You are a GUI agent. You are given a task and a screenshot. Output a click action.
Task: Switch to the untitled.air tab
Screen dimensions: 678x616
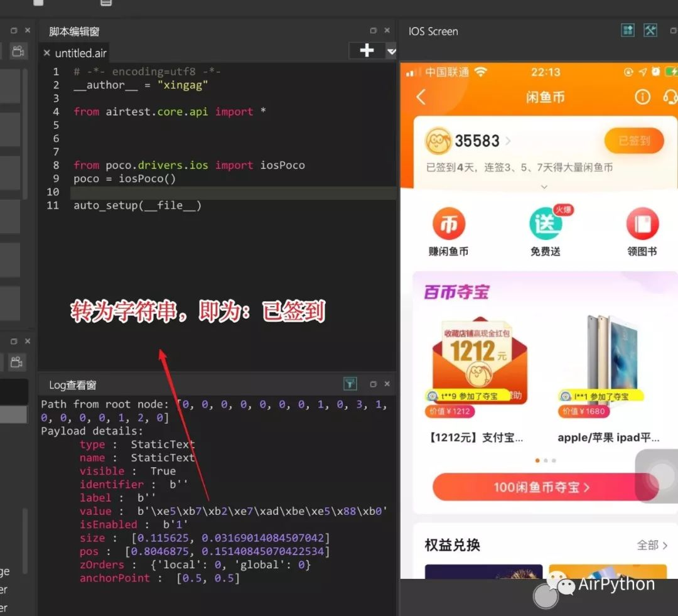(x=80, y=53)
